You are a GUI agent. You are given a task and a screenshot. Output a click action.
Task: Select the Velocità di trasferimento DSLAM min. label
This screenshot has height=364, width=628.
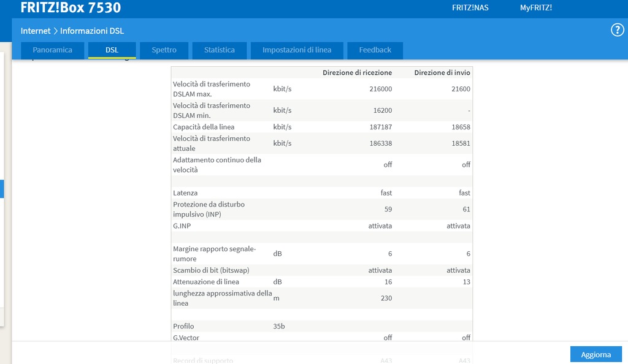point(212,110)
